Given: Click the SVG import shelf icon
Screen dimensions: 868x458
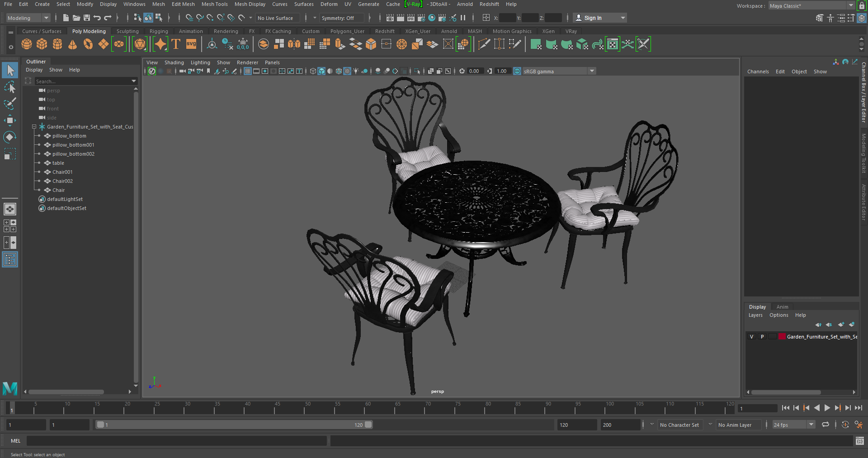Looking at the screenshot, I should [191, 44].
